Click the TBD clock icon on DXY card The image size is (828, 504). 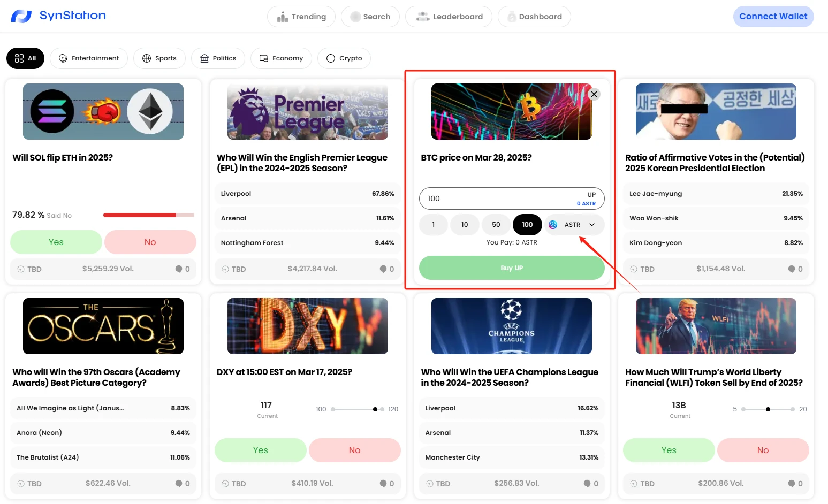point(225,484)
